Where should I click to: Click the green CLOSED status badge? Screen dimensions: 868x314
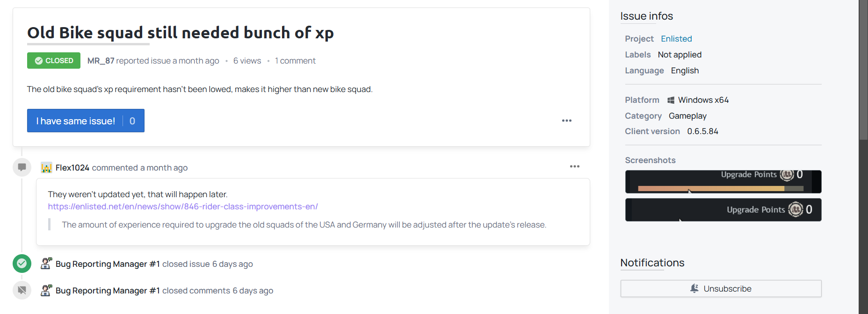tap(54, 61)
